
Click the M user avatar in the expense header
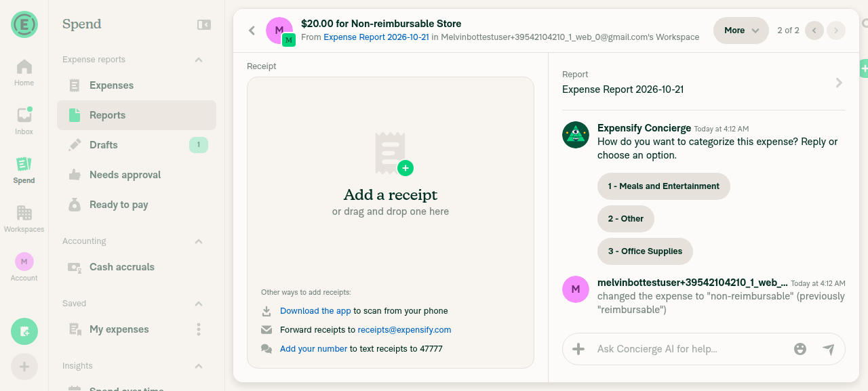click(279, 30)
